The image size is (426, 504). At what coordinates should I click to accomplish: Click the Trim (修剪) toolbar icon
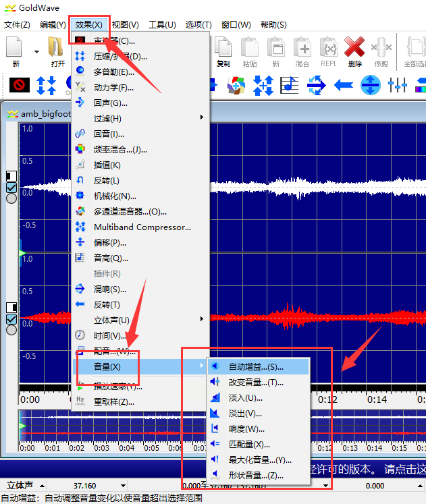(381, 48)
